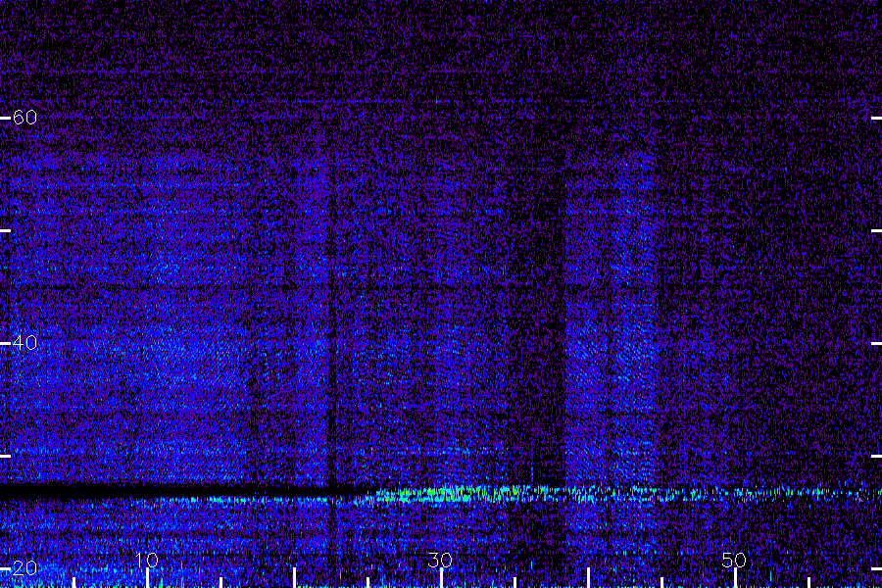Viewport: 882px width, 588px height.
Task: Click the "50" horizontal axis label
Action: pyautogui.click(x=734, y=560)
